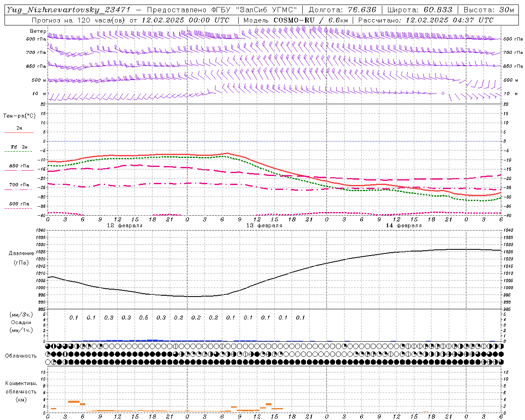Click the calm-wind circle symbol in 10 м row
Viewport: 525px width, 420px height.
tap(443, 94)
